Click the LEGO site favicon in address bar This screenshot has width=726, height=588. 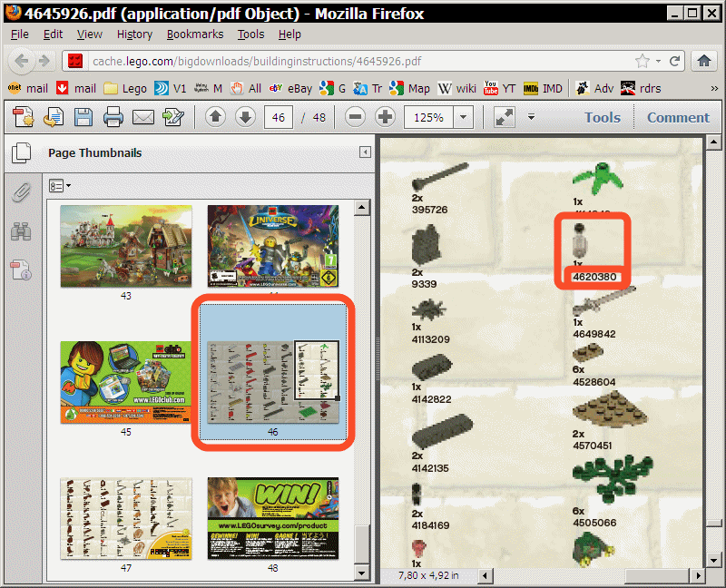(x=75, y=61)
